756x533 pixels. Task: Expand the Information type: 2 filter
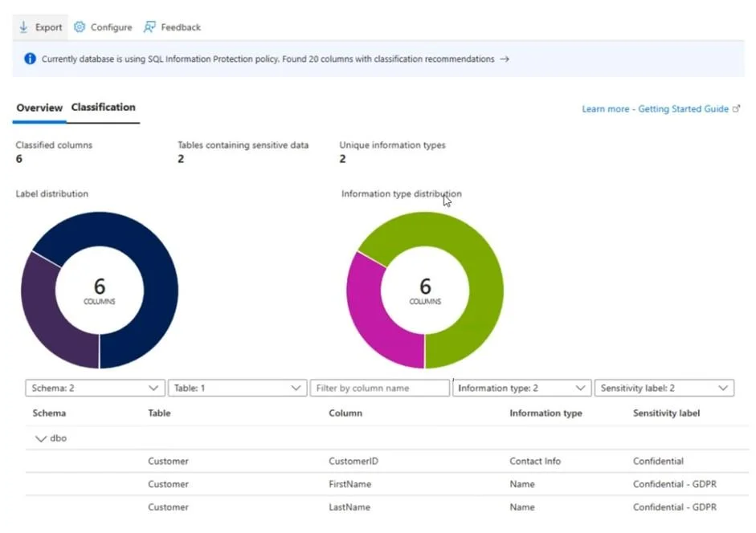[x=521, y=388]
